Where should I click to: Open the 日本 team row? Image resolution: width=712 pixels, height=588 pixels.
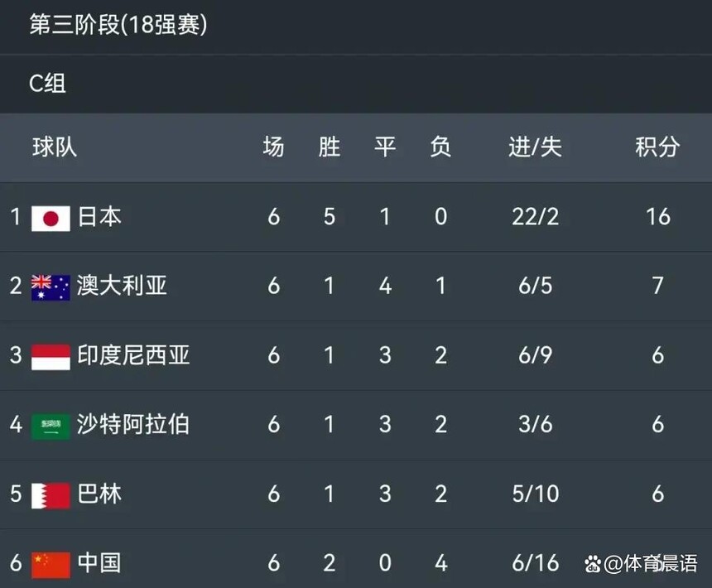(x=356, y=217)
